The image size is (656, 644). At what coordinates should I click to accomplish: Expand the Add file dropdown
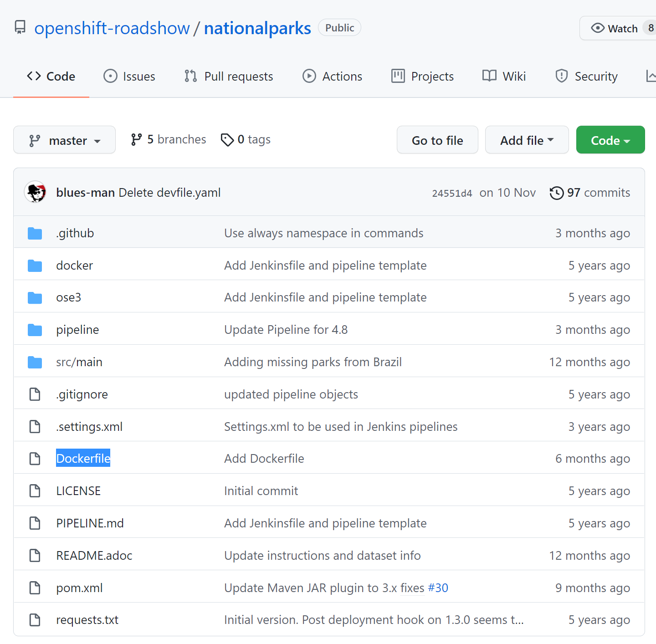(527, 140)
